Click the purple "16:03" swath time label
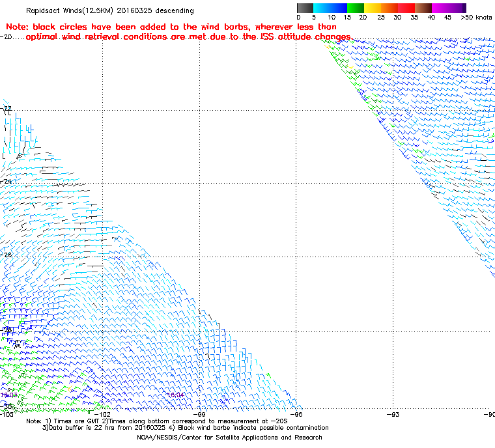495x448 pixels. tap(9, 395)
